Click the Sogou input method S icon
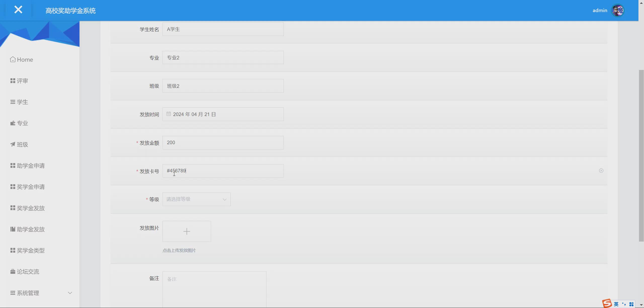This screenshot has height=308, width=644. 607,303
